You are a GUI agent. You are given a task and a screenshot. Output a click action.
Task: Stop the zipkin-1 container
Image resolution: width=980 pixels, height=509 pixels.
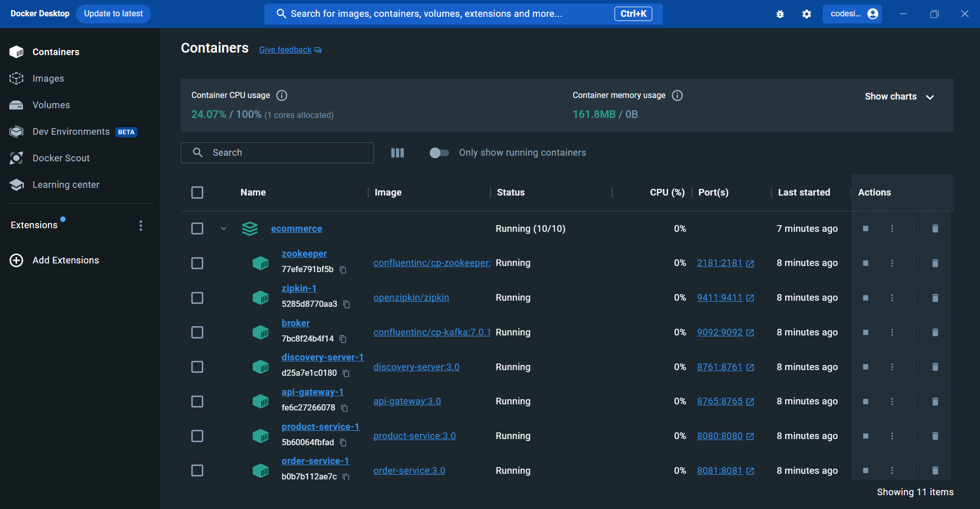(x=866, y=298)
